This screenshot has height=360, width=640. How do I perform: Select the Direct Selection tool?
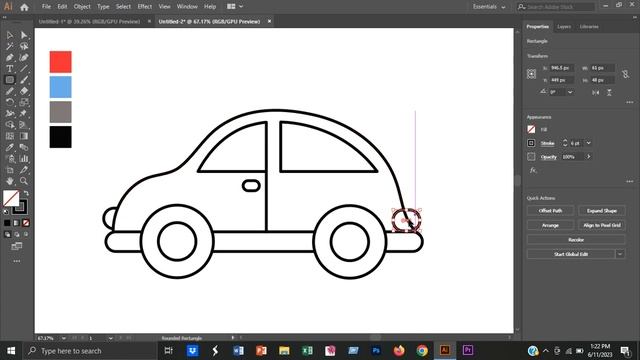click(24, 36)
